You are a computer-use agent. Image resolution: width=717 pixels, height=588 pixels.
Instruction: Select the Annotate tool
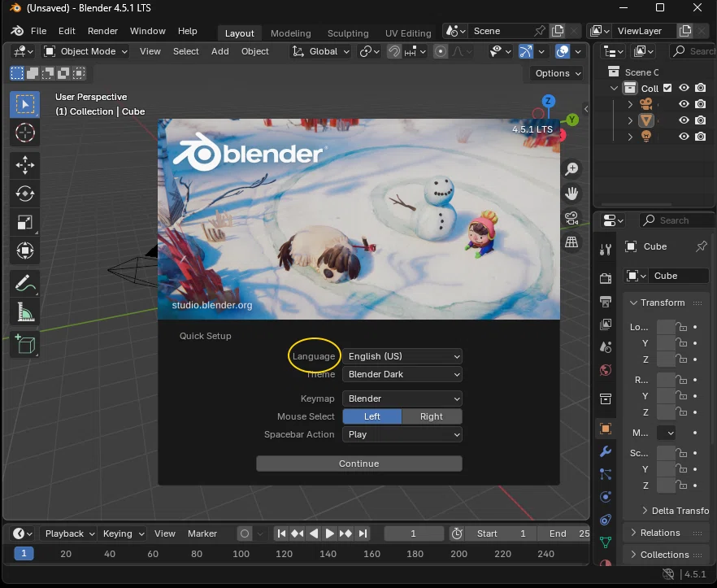pyautogui.click(x=24, y=283)
